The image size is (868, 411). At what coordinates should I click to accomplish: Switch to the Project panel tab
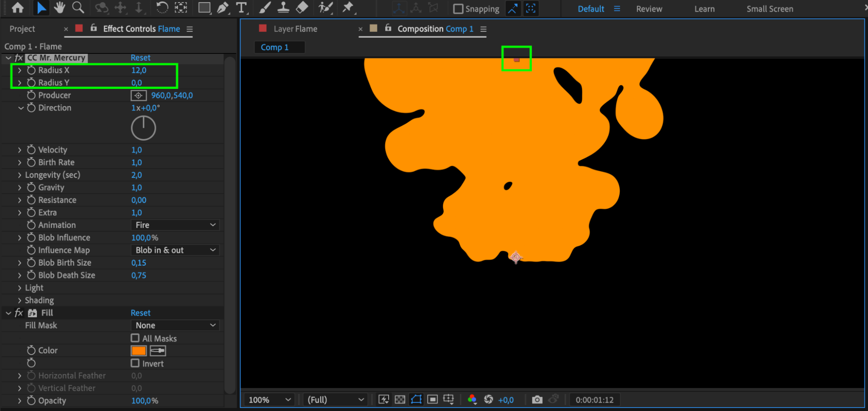pos(22,29)
